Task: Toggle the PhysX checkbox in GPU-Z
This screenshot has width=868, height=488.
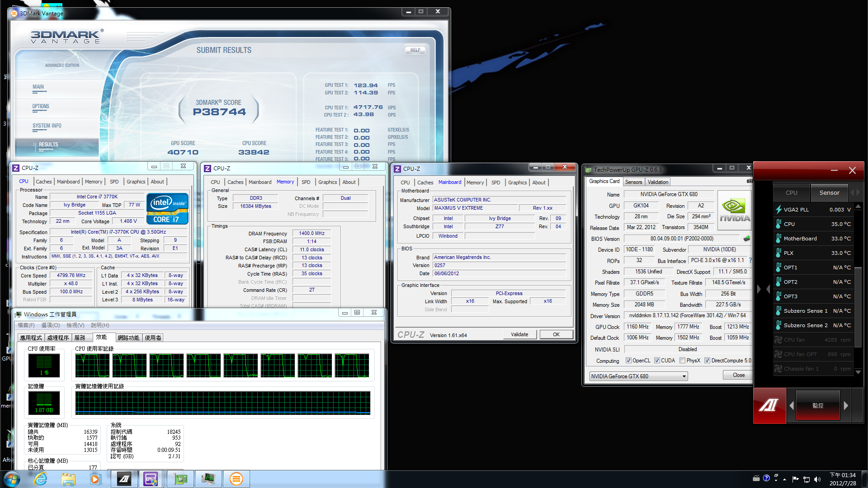Action: point(682,361)
